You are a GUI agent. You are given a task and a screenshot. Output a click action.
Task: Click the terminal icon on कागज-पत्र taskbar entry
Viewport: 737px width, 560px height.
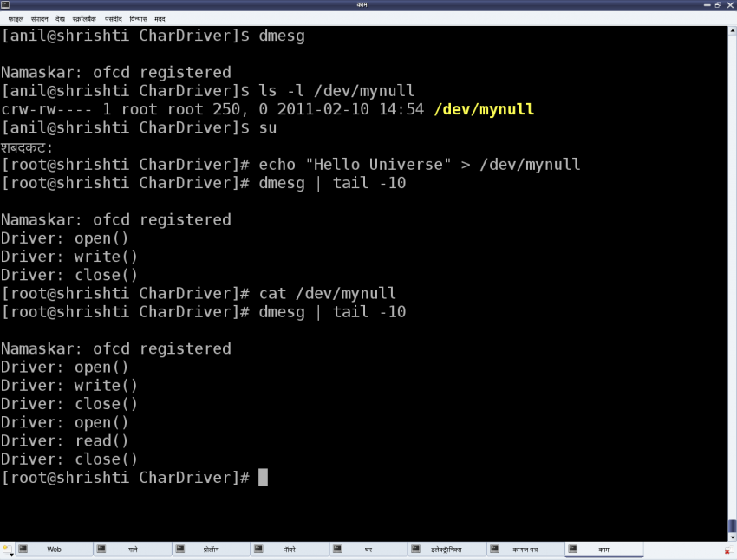click(494, 549)
